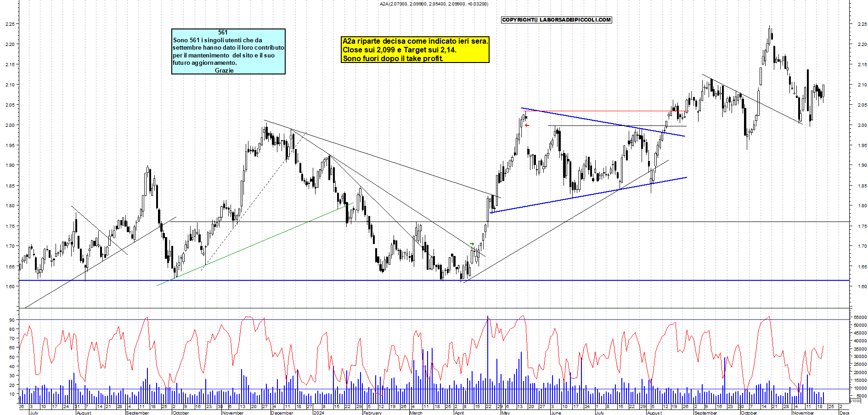Click the green rising trendline from October low
868x415 pixels.
255,244
